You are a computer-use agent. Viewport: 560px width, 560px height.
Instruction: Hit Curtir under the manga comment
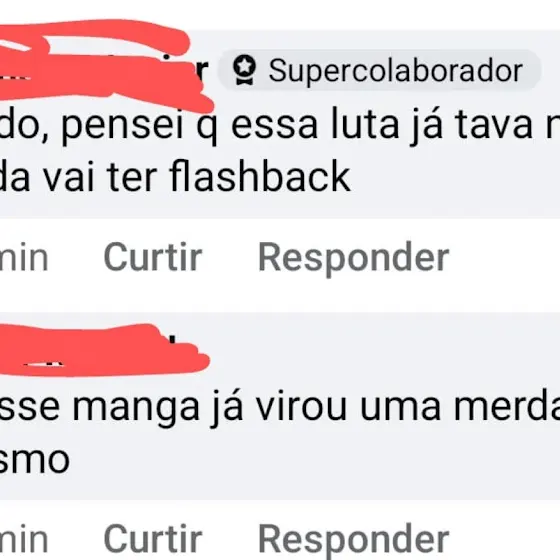[153, 539]
